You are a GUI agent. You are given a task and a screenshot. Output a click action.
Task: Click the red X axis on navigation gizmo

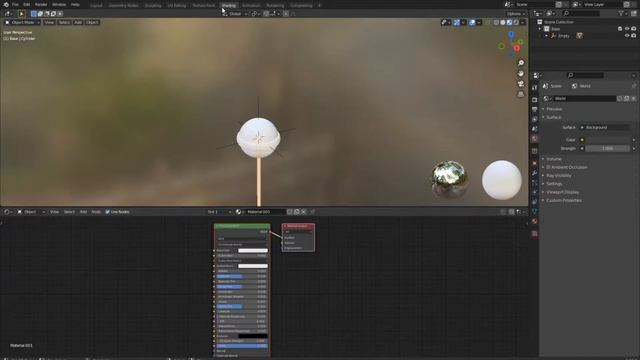[517, 48]
